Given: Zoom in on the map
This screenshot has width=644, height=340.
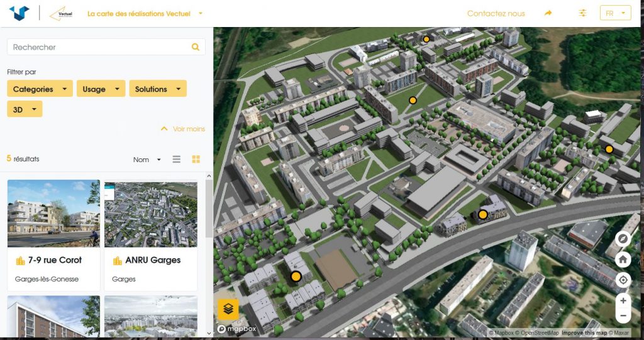Looking at the screenshot, I should [623, 300].
